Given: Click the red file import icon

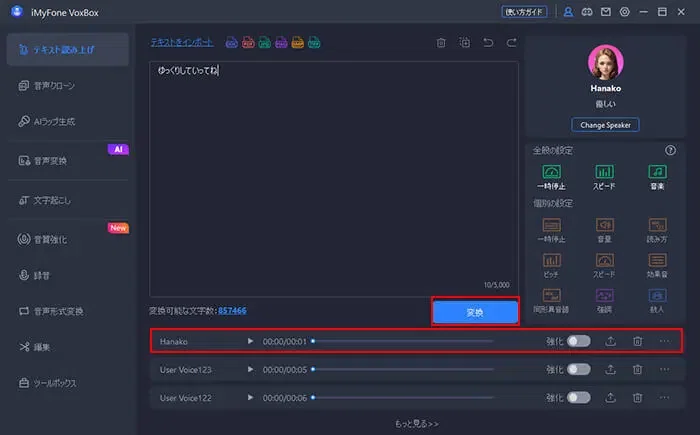Looking at the screenshot, I should click(x=248, y=43).
